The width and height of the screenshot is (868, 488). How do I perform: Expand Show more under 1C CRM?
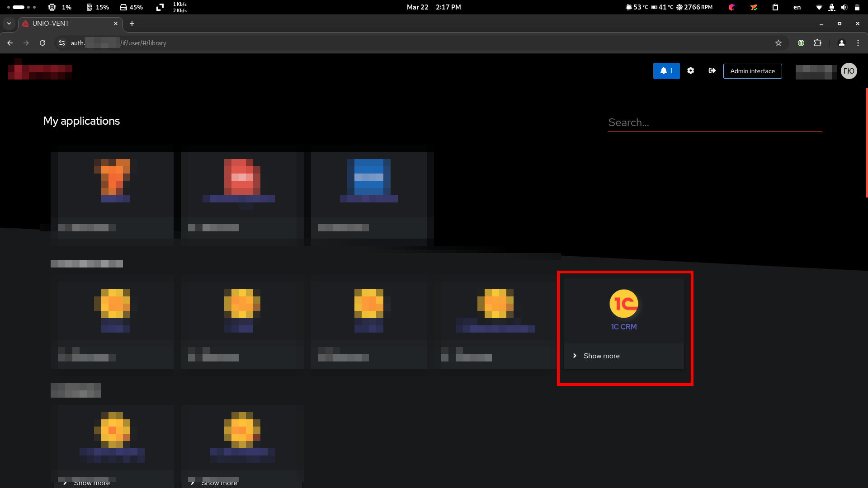(x=601, y=356)
